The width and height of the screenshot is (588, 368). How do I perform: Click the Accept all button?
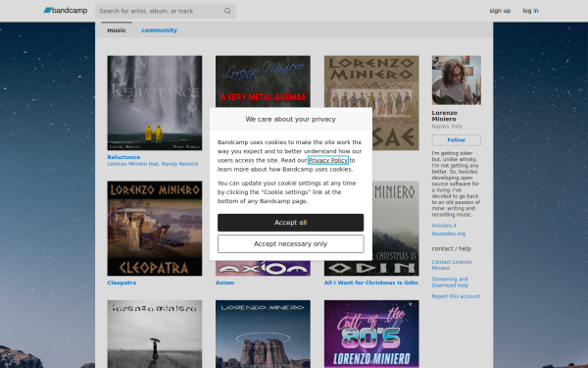point(291,223)
